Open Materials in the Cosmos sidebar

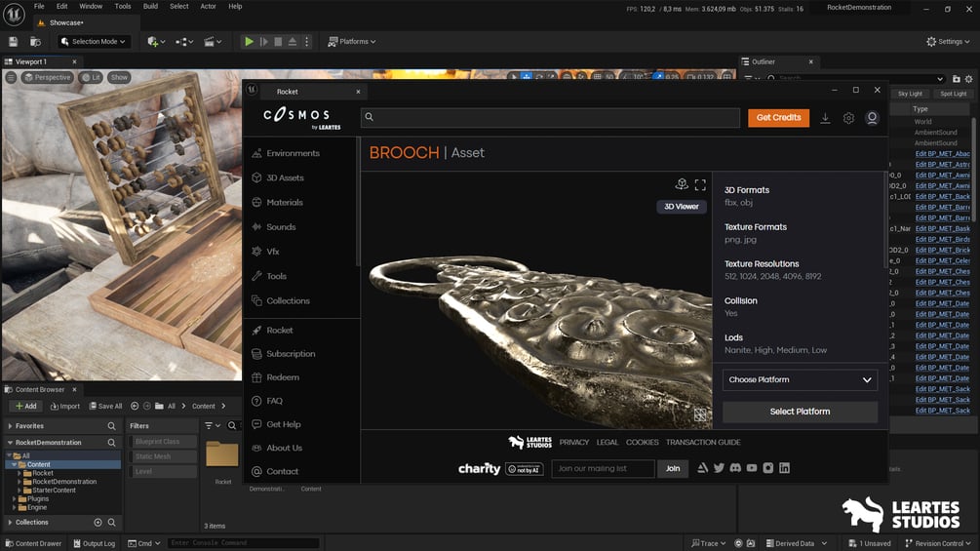click(x=277, y=203)
